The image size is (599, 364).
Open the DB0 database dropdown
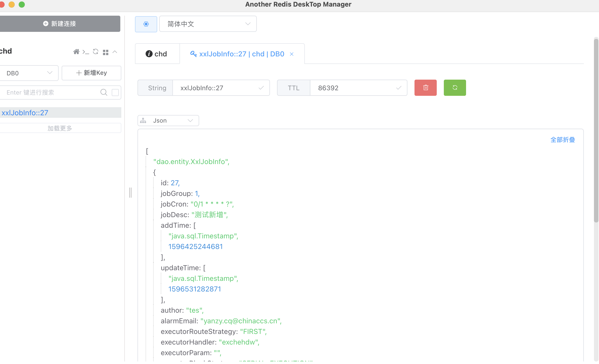pos(29,73)
